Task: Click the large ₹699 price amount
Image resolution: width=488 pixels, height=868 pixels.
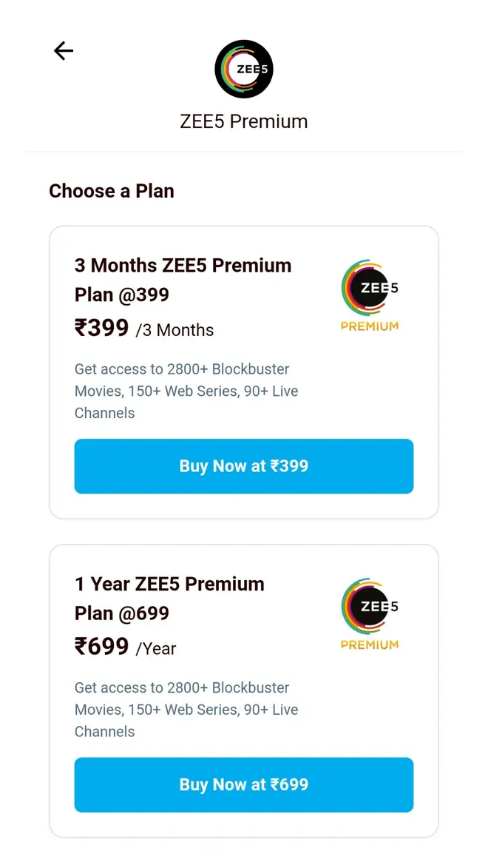Action: pos(102,646)
